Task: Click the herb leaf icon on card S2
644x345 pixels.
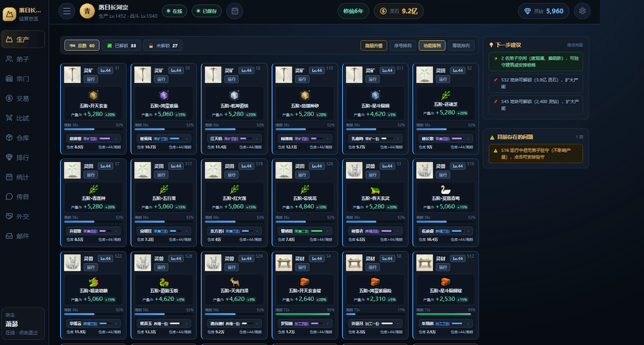Action: [x=446, y=95]
